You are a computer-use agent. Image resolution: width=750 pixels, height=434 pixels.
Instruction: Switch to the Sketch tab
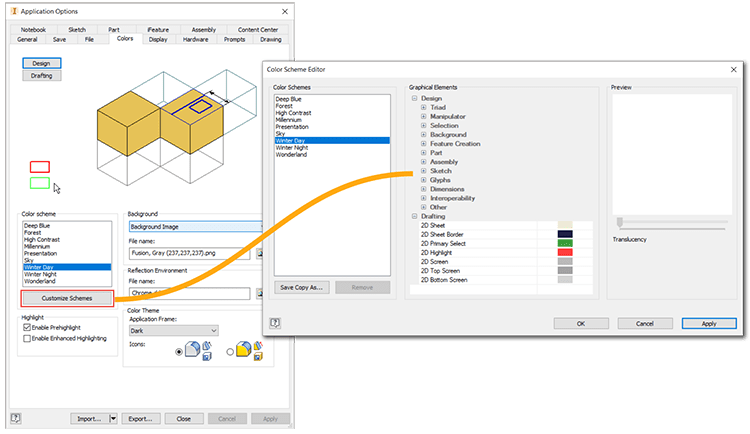pos(77,30)
